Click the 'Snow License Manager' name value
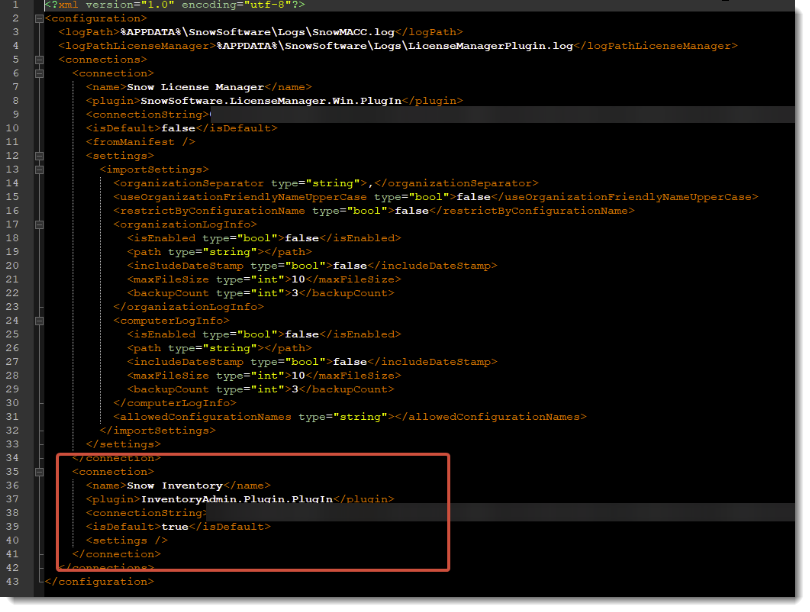The image size is (810, 612). pyautogui.click(x=195, y=87)
